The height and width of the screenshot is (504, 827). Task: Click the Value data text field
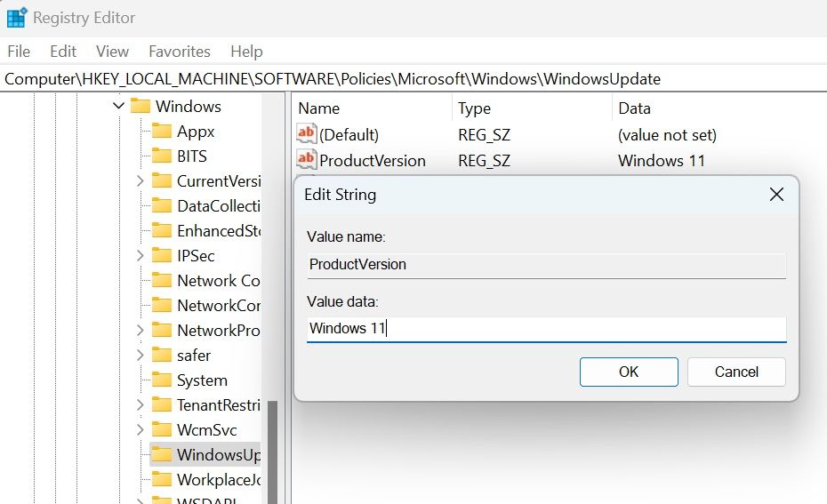[x=546, y=329]
